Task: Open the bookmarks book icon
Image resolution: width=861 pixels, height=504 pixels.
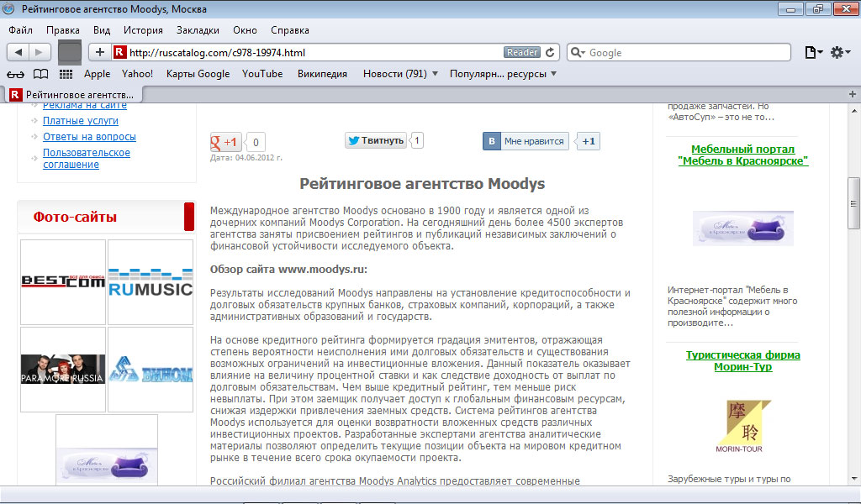Action: tap(40, 74)
